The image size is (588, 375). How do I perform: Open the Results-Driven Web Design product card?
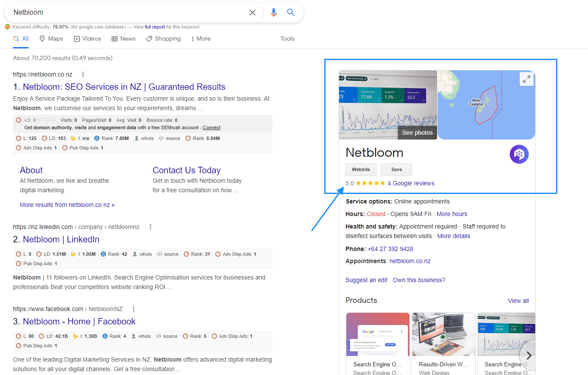click(444, 343)
